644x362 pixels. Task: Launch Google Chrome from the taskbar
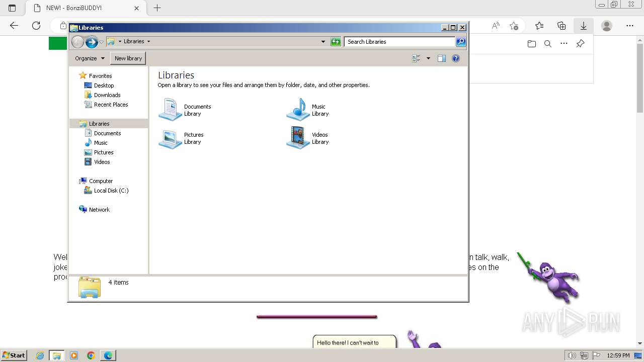[91, 355]
